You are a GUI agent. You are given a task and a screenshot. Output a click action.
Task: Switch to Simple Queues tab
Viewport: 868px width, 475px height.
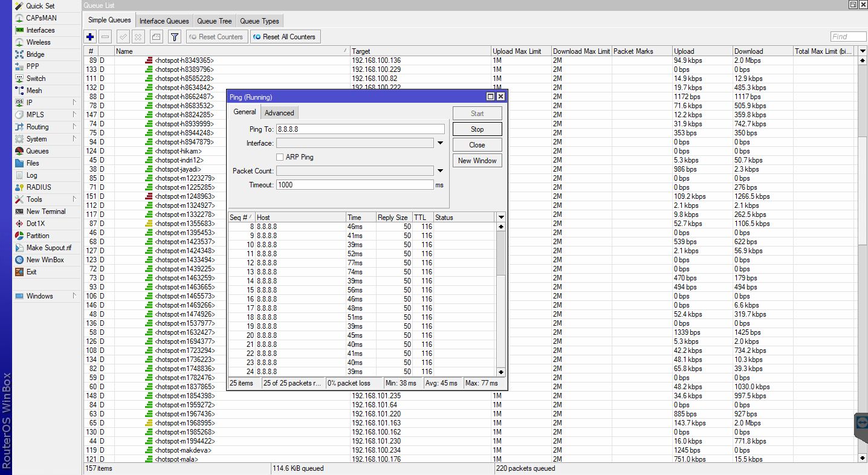[109, 21]
